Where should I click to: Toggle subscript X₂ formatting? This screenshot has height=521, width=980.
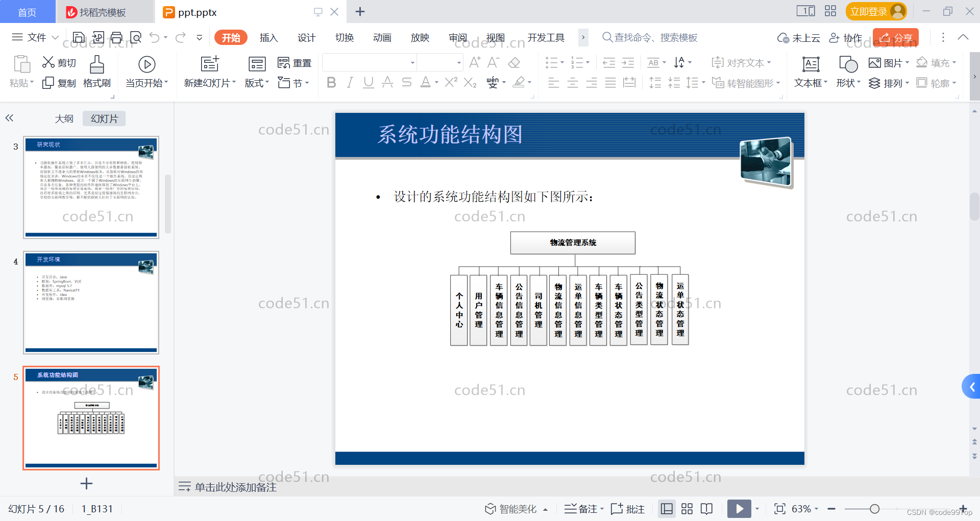[470, 82]
